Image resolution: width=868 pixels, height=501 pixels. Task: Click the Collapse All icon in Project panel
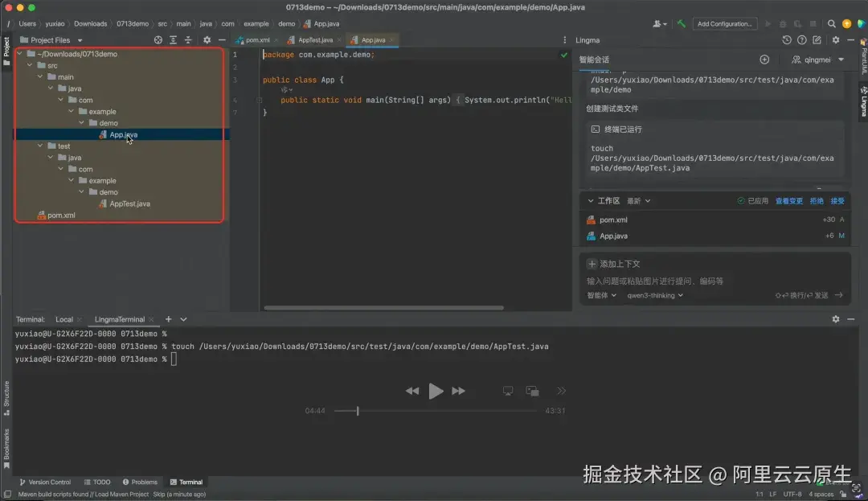point(188,40)
